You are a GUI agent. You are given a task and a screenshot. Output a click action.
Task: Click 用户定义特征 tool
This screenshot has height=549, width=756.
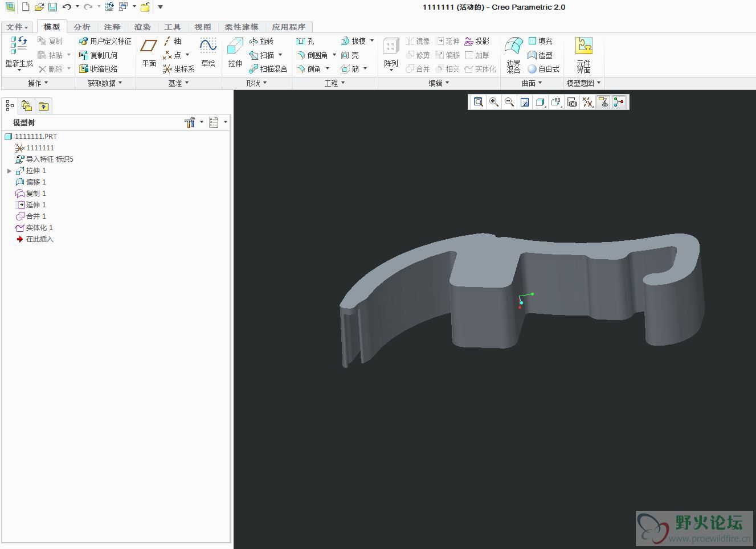click(x=105, y=41)
